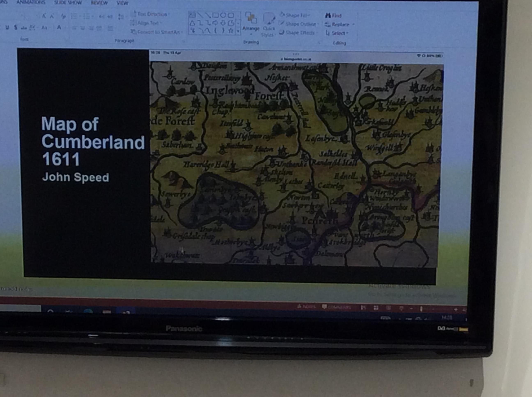Switch to Slide Sorter view icon
Viewport: 532px width, 397px height.
pos(376,308)
